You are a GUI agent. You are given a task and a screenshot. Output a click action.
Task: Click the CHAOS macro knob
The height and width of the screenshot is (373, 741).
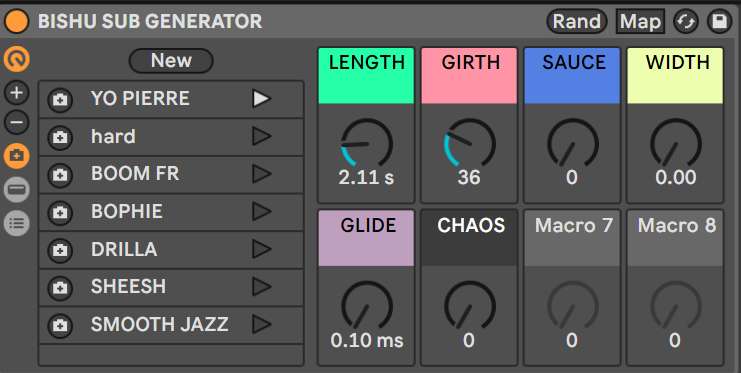point(470,306)
